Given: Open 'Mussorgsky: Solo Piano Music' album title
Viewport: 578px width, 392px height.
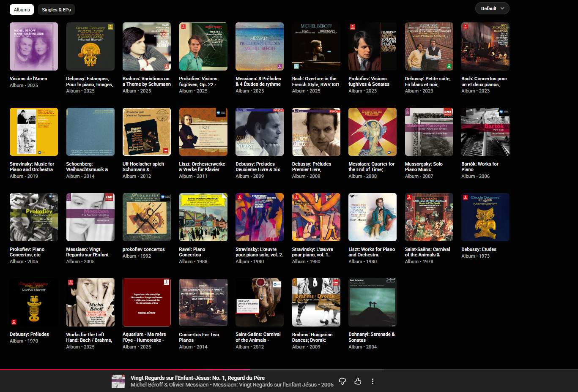Looking at the screenshot, I should [424, 167].
